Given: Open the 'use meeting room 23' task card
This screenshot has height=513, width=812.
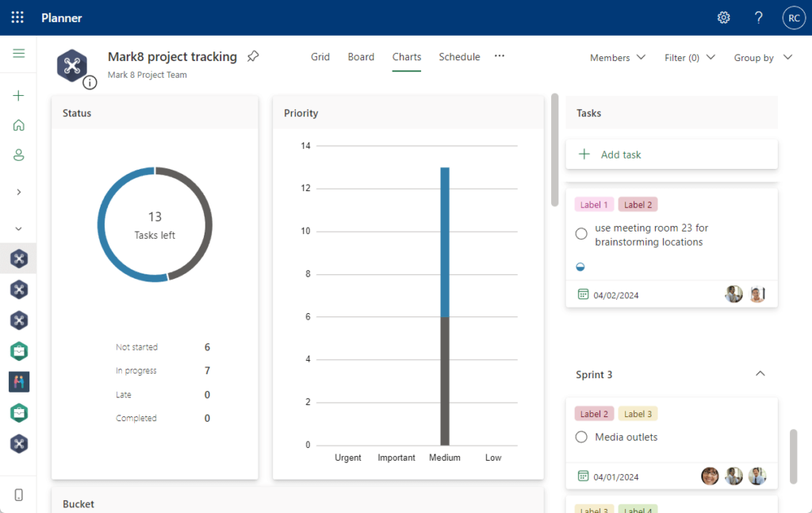Looking at the screenshot, I should pos(672,247).
